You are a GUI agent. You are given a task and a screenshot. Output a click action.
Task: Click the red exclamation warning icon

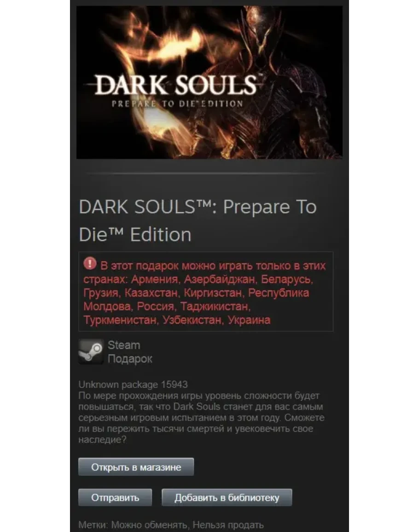tap(90, 263)
